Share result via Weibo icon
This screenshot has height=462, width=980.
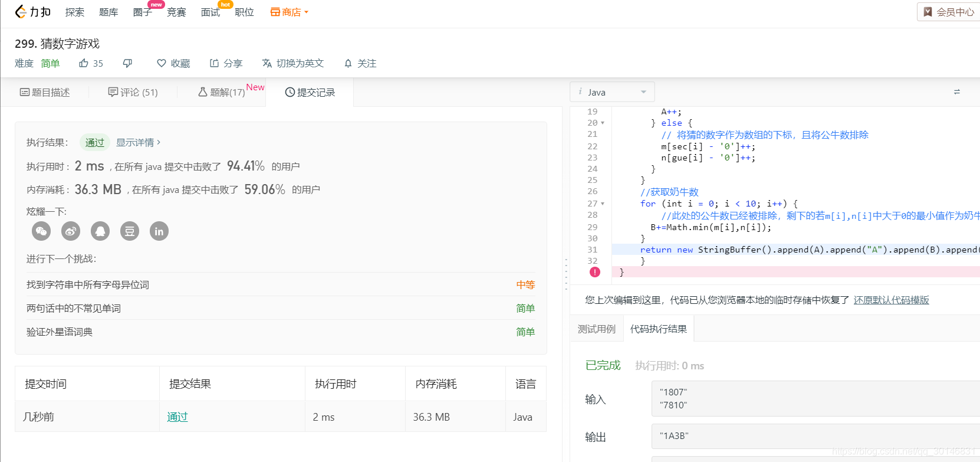click(x=71, y=231)
